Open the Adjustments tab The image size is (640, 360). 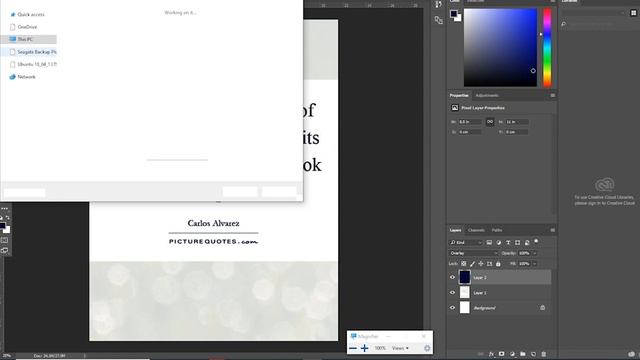pyautogui.click(x=487, y=96)
